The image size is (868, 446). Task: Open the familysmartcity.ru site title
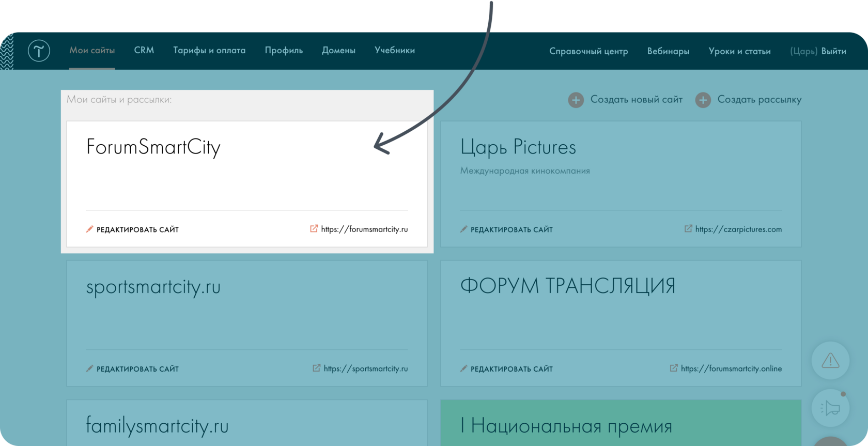tap(157, 426)
